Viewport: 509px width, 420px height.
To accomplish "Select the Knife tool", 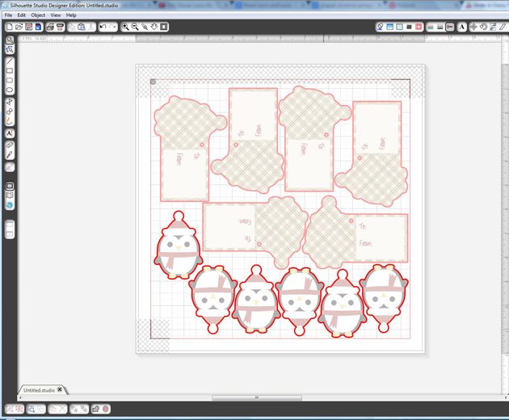I will [x=10, y=155].
